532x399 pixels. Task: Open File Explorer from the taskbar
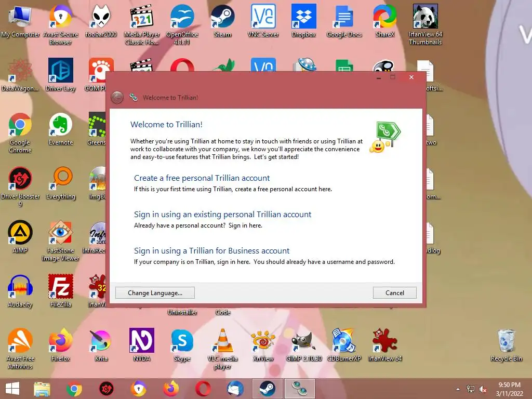coord(42,389)
